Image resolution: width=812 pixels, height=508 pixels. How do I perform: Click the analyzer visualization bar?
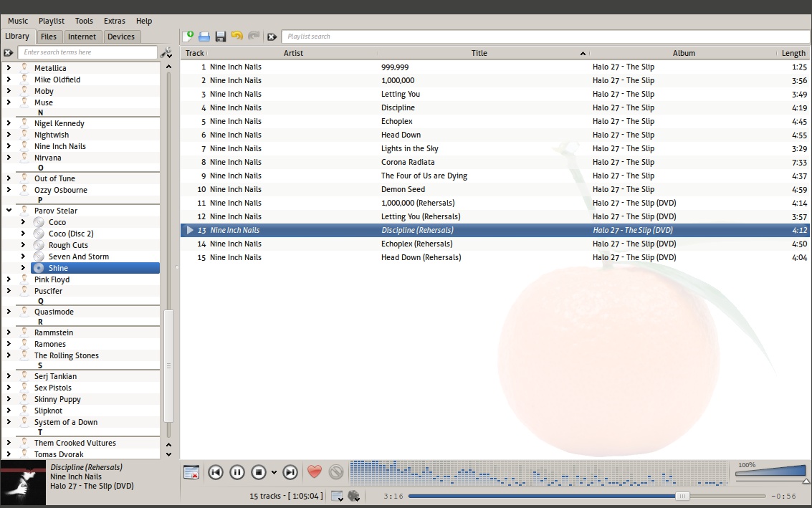point(538,473)
